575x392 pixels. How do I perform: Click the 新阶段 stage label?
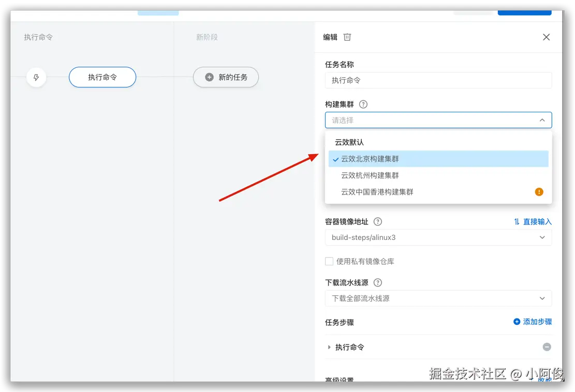(207, 37)
